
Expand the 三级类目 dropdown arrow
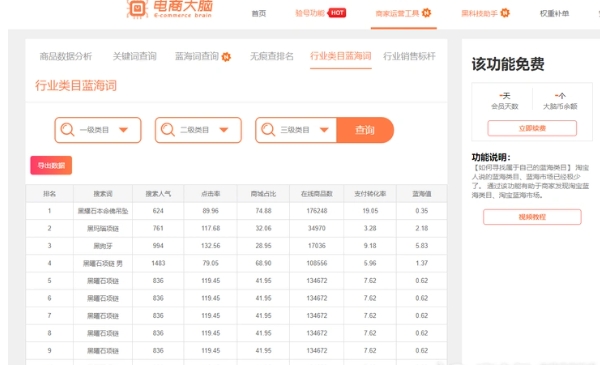324,130
